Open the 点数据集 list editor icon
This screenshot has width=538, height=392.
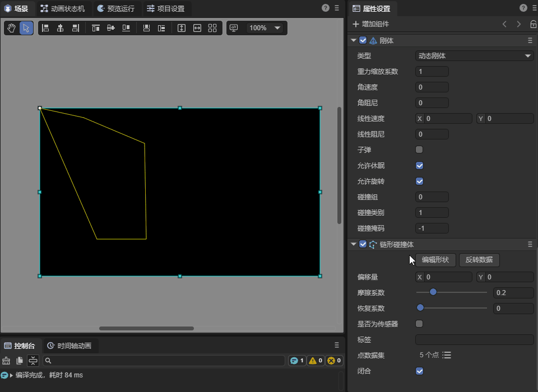(447, 355)
